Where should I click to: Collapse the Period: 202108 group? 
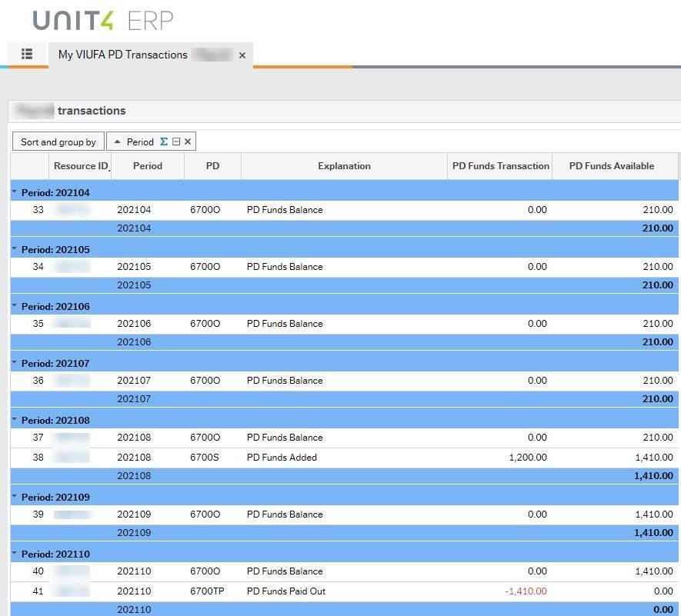coord(15,420)
